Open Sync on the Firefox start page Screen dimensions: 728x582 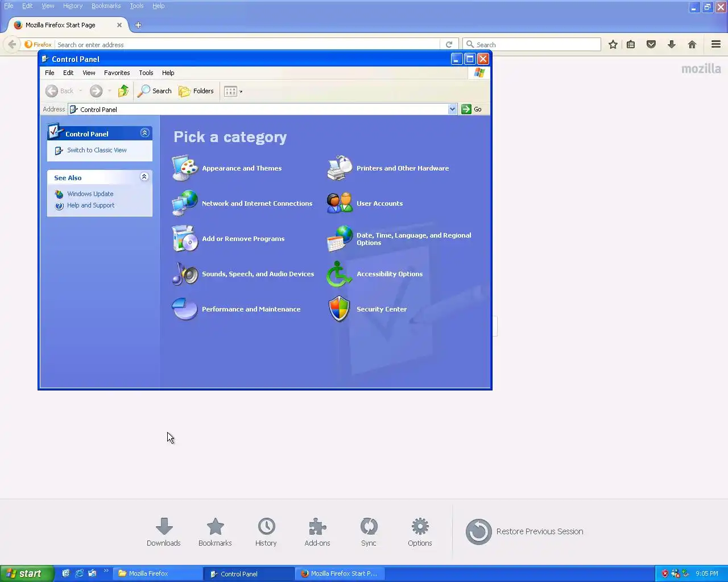coord(369,532)
